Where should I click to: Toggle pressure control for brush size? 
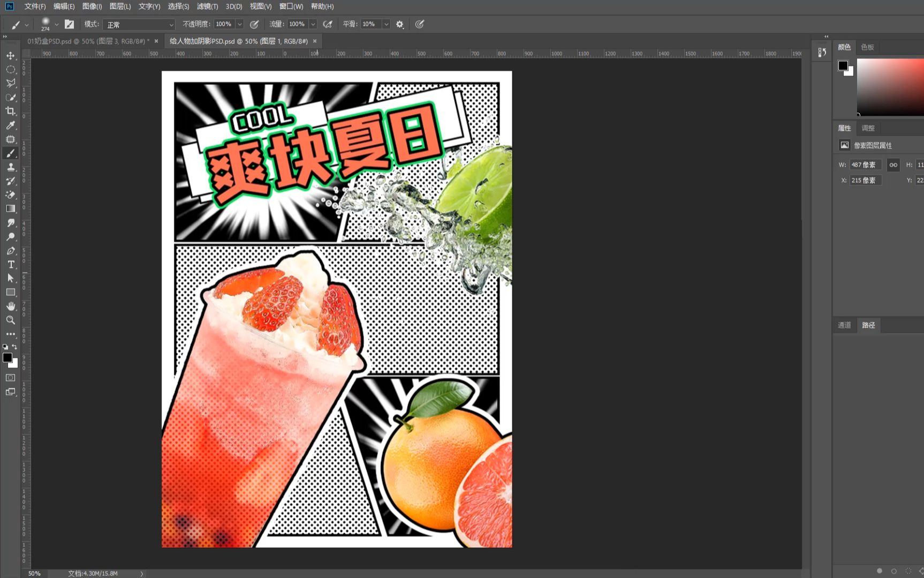(420, 24)
